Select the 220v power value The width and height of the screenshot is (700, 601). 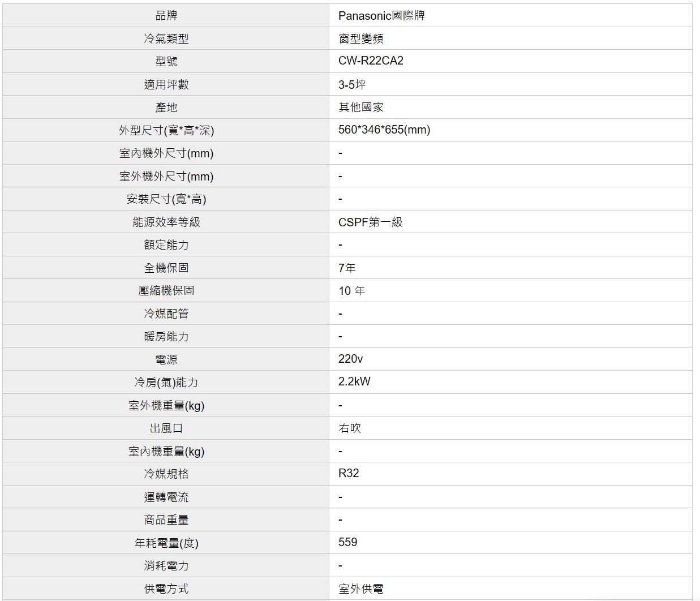pyautogui.click(x=350, y=359)
